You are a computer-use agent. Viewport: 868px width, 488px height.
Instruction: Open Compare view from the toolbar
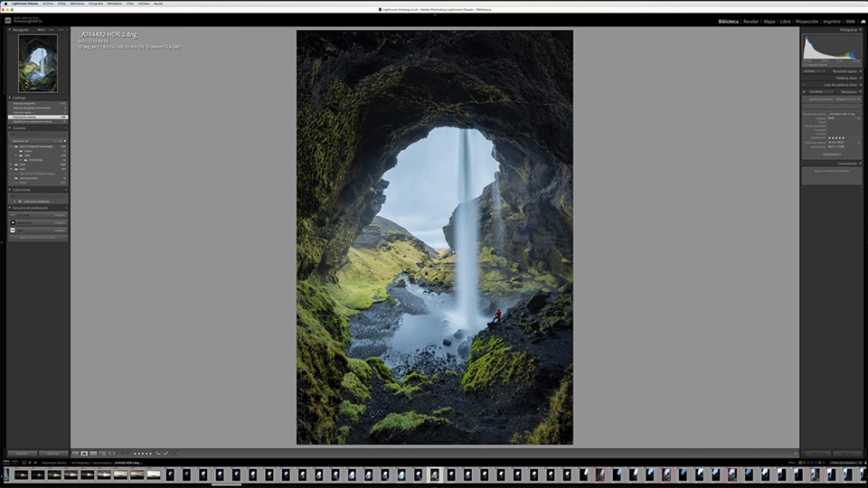(x=93, y=454)
